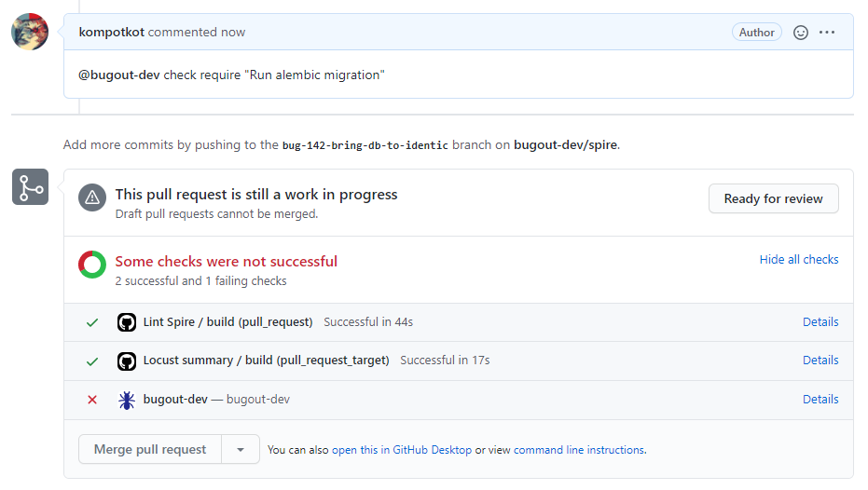
Task: Open Details for bugout-dev check
Action: [x=820, y=400]
